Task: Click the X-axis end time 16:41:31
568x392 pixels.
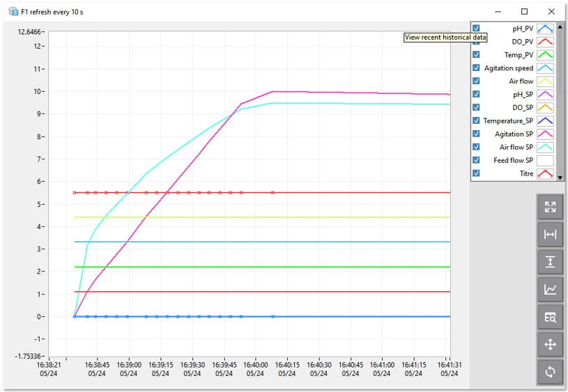Action: click(450, 365)
